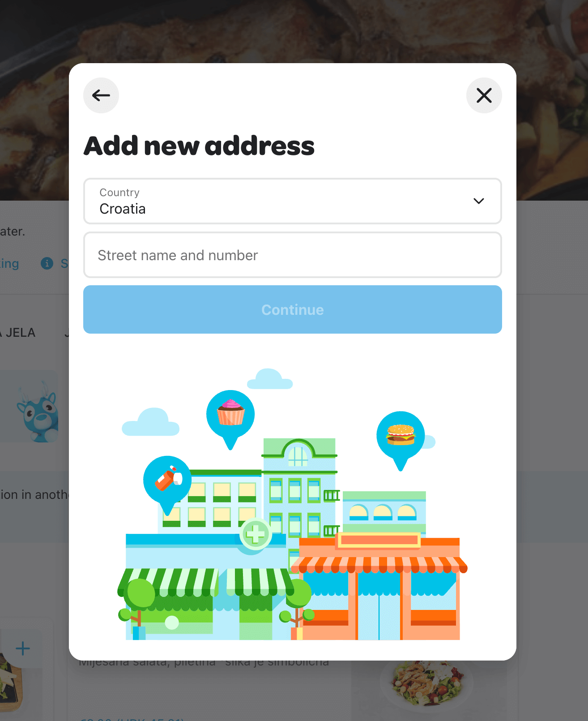The width and height of the screenshot is (588, 721).
Task: Focus the Street name and number field
Action: point(293,255)
